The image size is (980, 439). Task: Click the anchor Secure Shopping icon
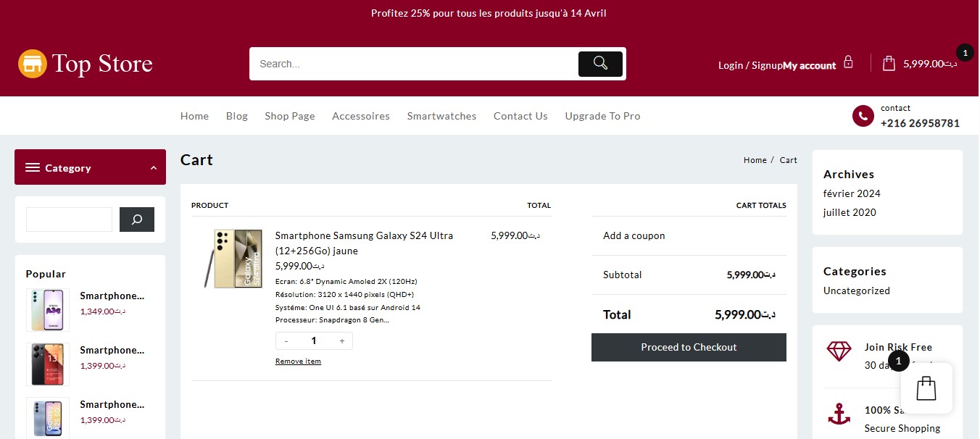point(839,414)
